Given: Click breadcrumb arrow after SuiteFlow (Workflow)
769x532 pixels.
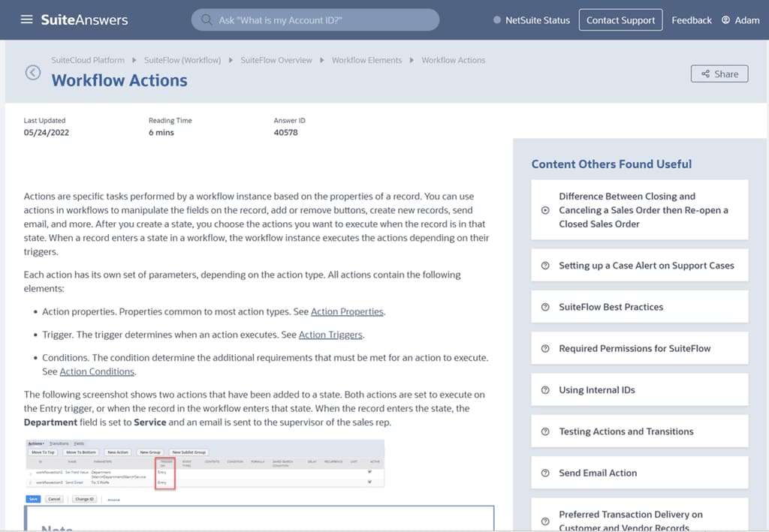Looking at the screenshot, I should 231,60.
